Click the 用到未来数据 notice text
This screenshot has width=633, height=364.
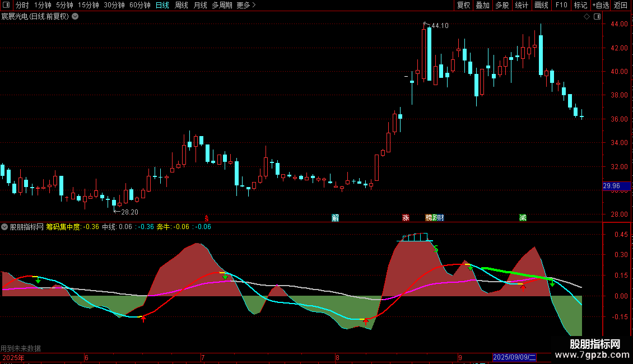click(x=21, y=348)
